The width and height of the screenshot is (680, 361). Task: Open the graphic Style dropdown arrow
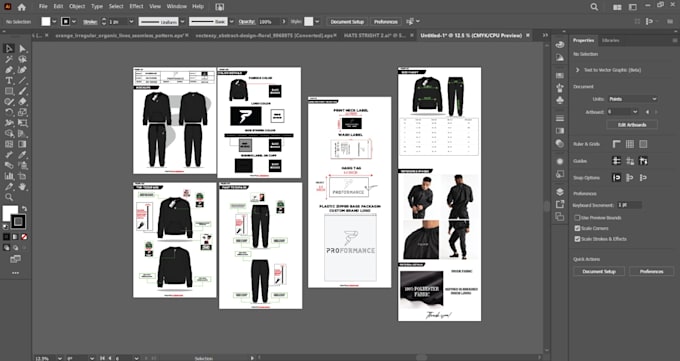click(x=317, y=22)
